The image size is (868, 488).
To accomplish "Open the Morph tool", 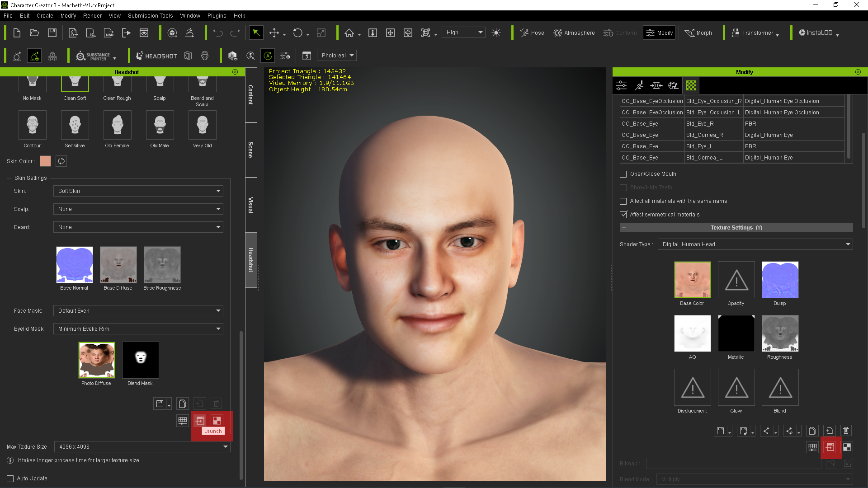I will pyautogui.click(x=698, y=33).
